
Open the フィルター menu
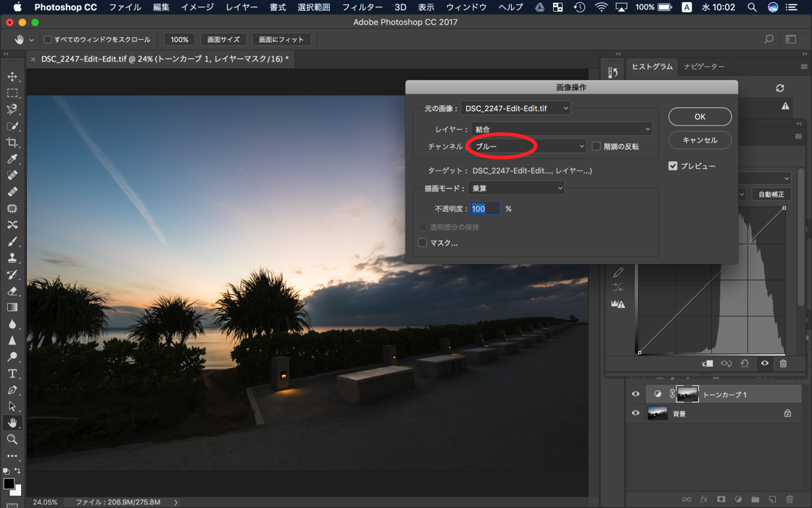[x=362, y=7]
